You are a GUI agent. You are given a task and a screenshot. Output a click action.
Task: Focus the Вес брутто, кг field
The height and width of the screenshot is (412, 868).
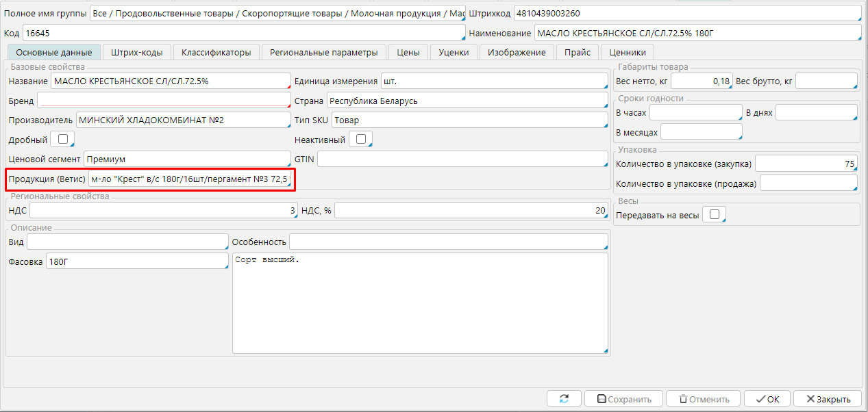tap(826, 81)
